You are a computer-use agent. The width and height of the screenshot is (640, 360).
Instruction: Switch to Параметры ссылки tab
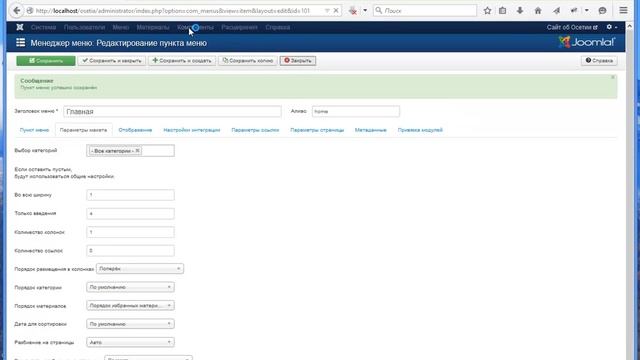(255, 130)
